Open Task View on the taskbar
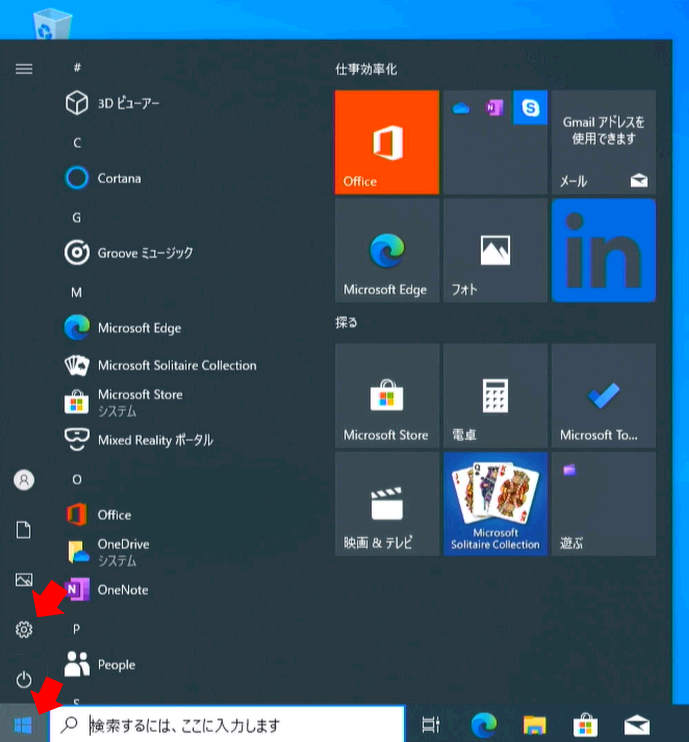 (x=431, y=724)
